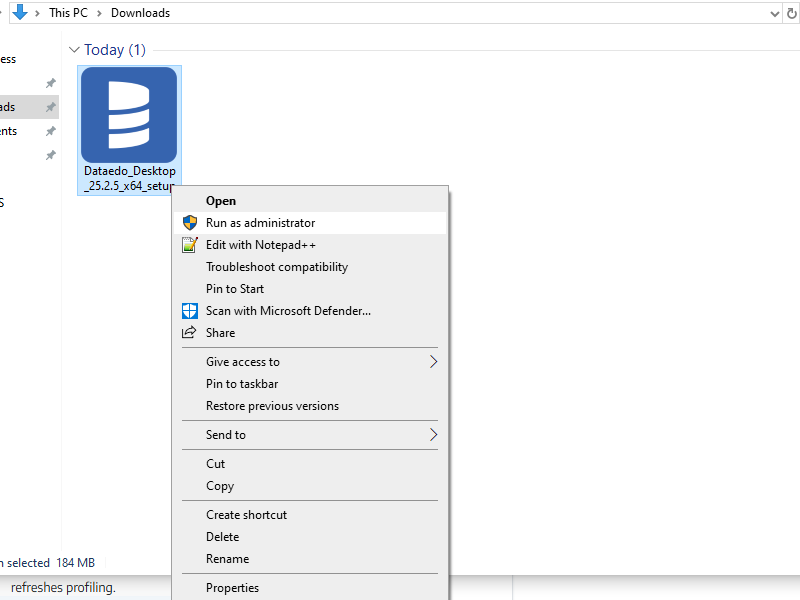Choose Delete from the context menu
Image resolution: width=800 pixels, height=600 pixels.
tap(310, 537)
